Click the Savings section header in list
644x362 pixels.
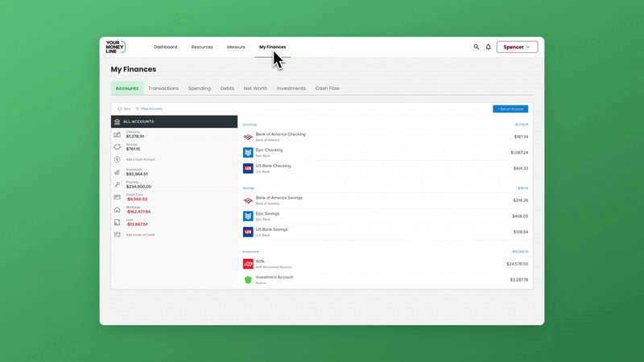(x=249, y=188)
